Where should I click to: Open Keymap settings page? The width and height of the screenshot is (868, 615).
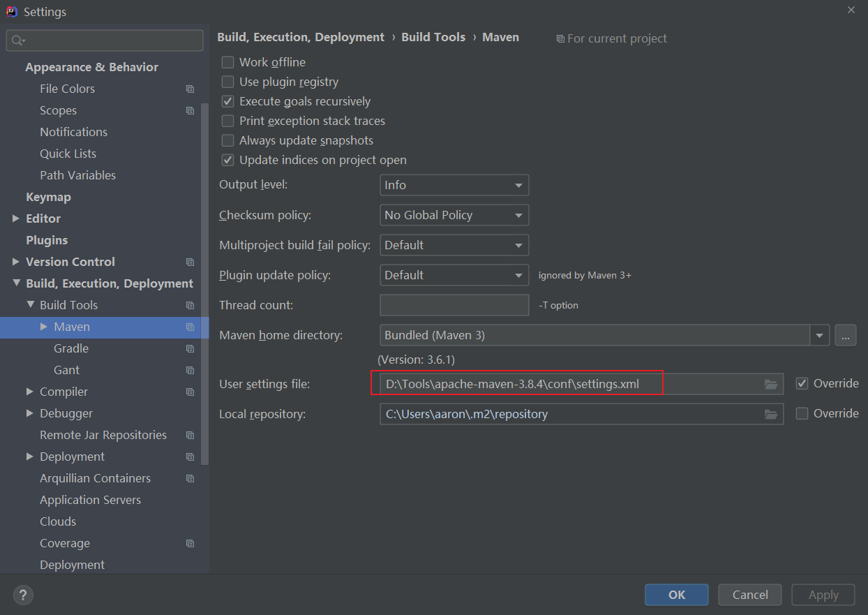pos(48,197)
